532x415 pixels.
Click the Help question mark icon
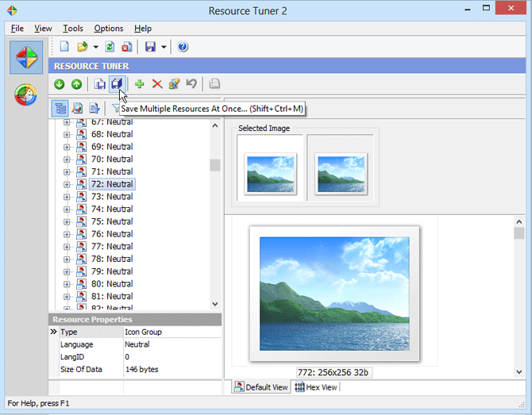point(183,47)
